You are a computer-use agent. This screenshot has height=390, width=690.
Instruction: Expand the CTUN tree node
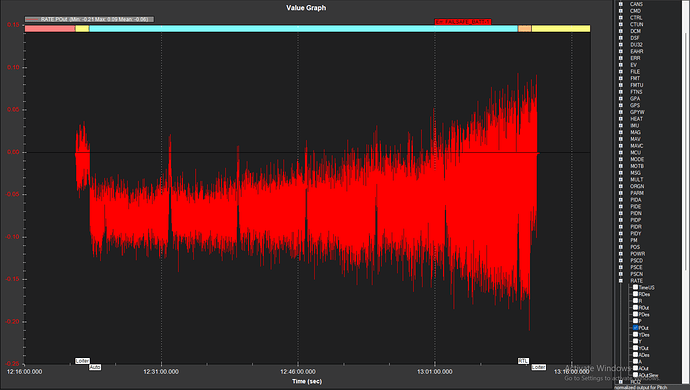click(x=621, y=24)
